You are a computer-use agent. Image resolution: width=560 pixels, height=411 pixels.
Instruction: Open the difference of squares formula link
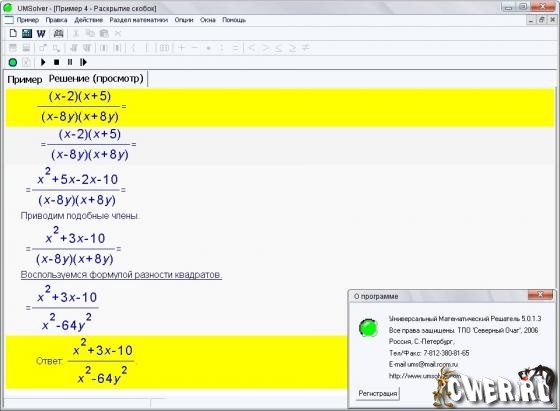(x=121, y=275)
